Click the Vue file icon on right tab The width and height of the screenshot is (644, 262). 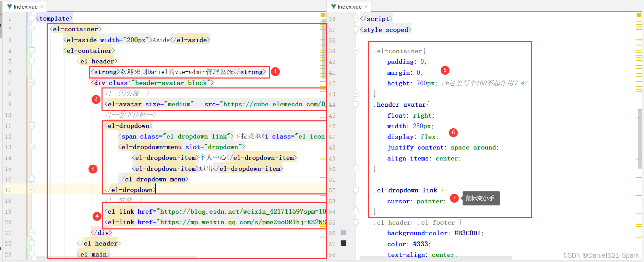click(x=333, y=7)
